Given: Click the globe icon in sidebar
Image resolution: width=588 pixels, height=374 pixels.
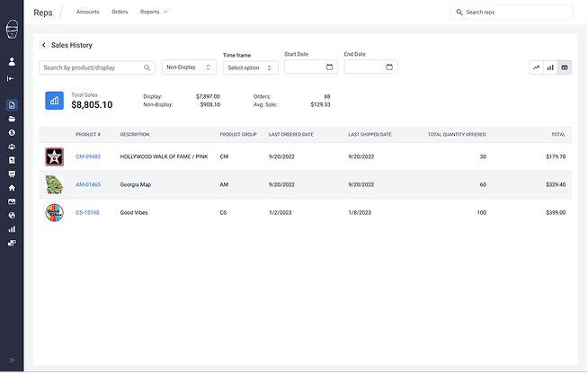Looking at the screenshot, I should (12, 216).
